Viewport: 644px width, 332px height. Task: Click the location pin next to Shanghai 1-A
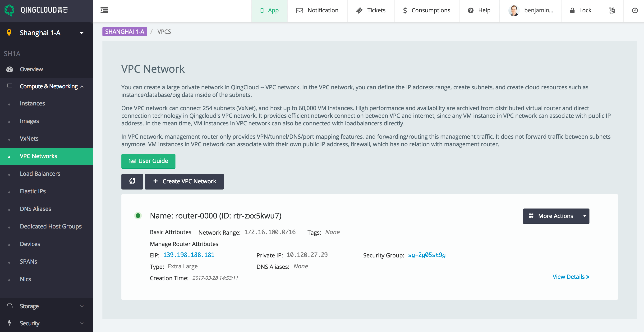9,33
